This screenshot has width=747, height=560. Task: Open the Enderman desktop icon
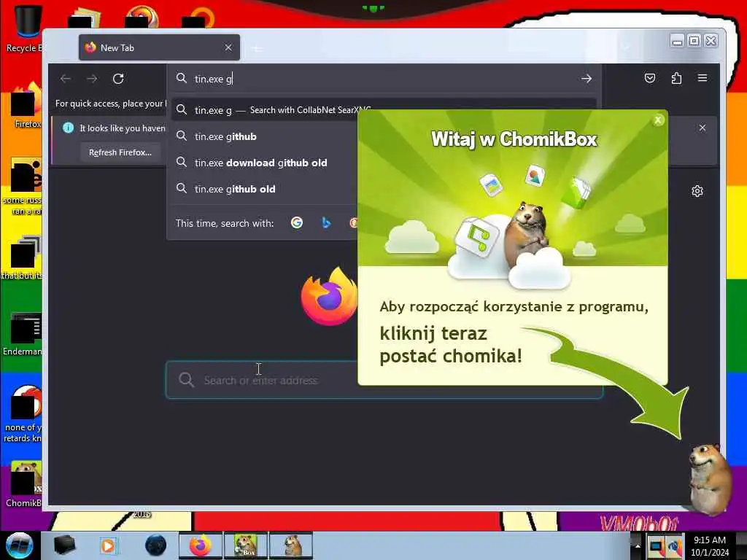22,334
